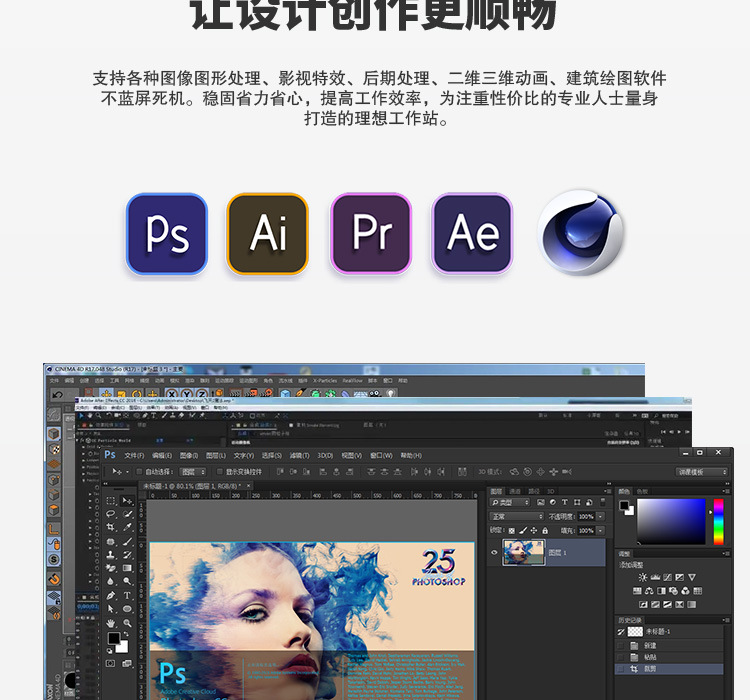Select the Eyedropper tool
750x700 pixels.
tap(127, 527)
